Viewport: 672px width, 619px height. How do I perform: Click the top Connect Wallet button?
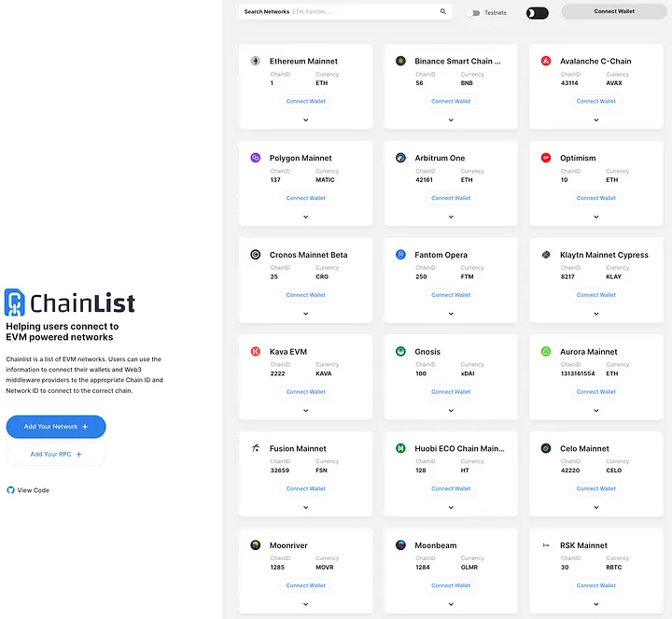[x=614, y=12]
